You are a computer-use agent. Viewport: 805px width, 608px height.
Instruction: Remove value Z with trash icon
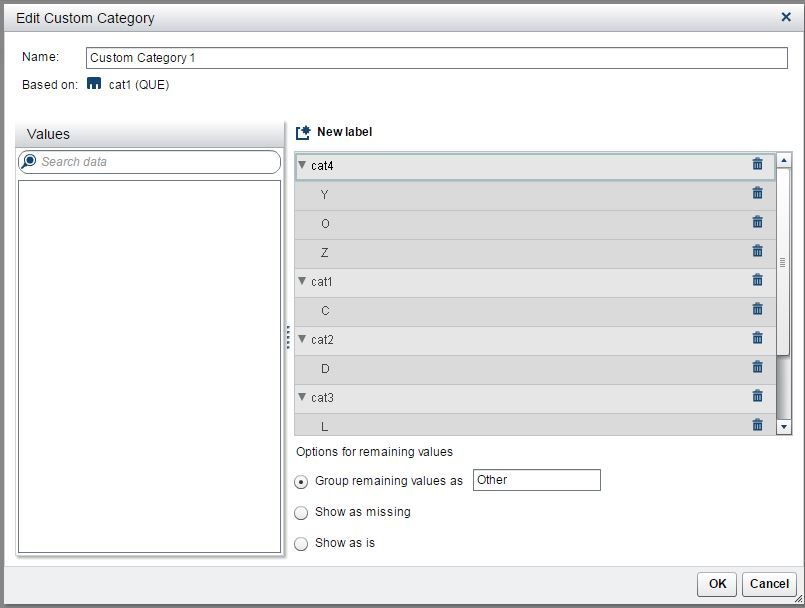[x=757, y=251]
